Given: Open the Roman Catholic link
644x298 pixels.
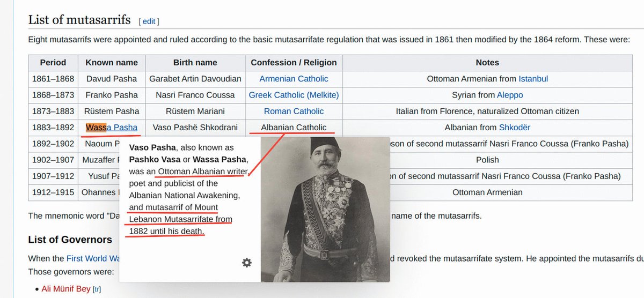Looking at the screenshot, I should tap(294, 111).
